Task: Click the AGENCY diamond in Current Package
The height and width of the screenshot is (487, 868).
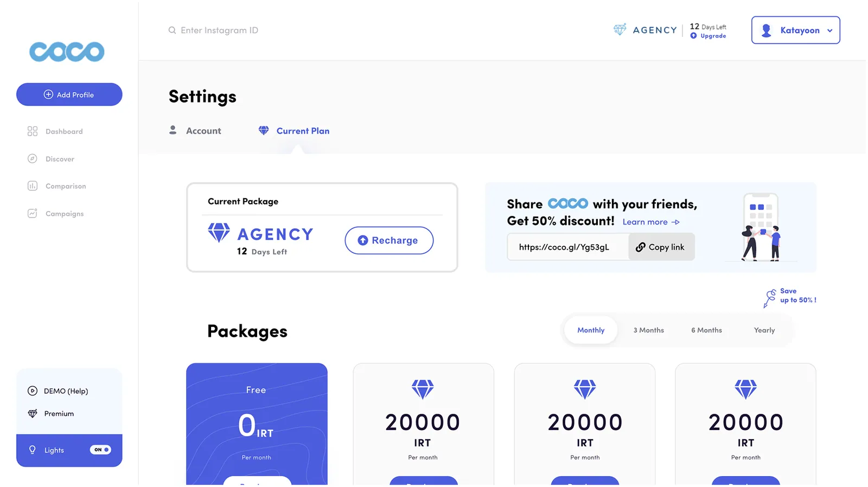Action: pos(219,233)
